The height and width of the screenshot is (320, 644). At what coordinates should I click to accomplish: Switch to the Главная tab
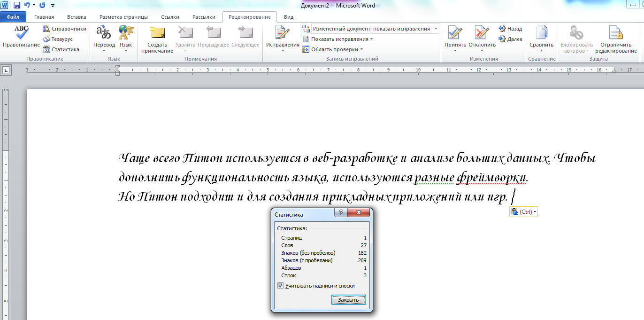click(x=44, y=17)
